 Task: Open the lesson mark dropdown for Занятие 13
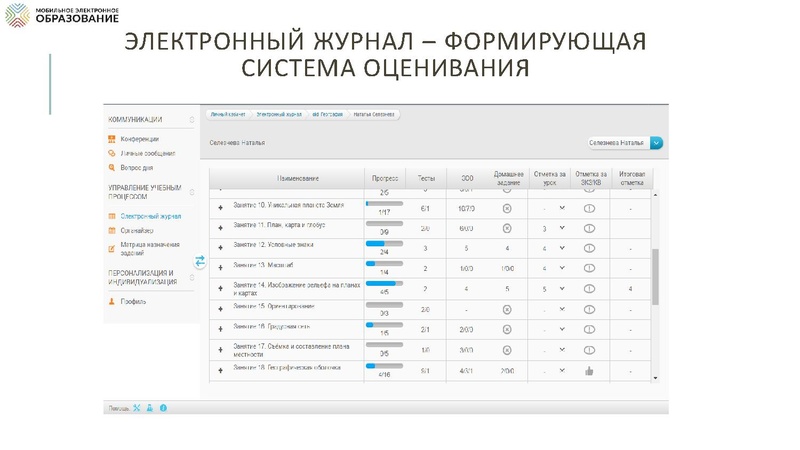pyautogui.click(x=562, y=268)
